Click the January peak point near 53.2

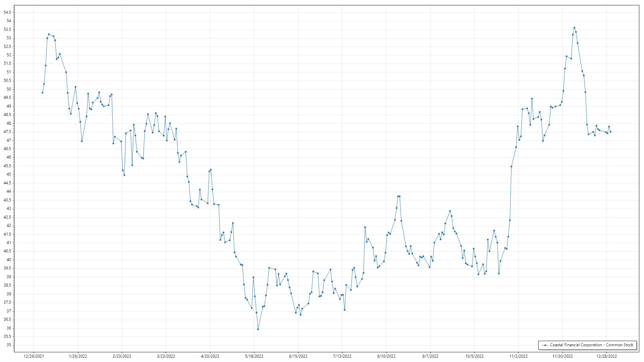tap(49, 34)
